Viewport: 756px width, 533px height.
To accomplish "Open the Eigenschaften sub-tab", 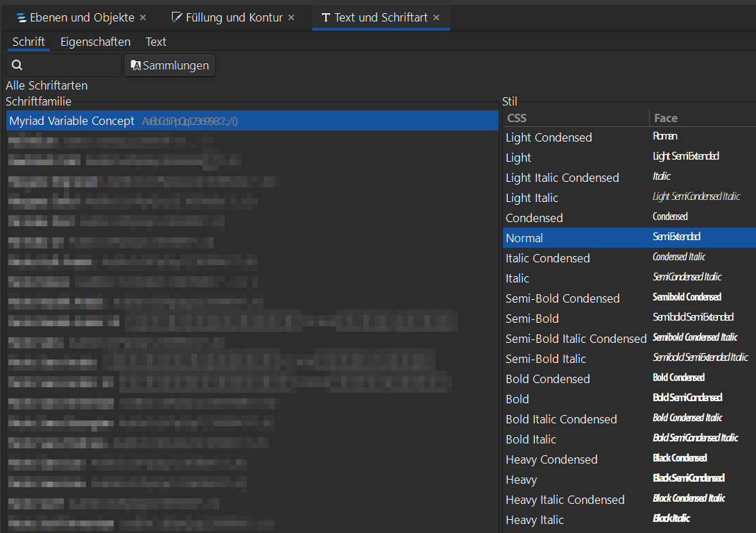I will point(96,42).
